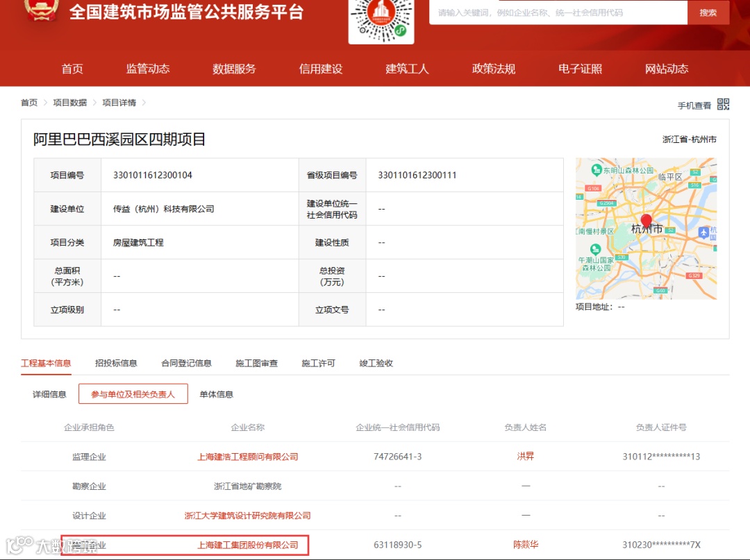Click ID number 310112**********13
750x560 pixels.
[x=661, y=457]
